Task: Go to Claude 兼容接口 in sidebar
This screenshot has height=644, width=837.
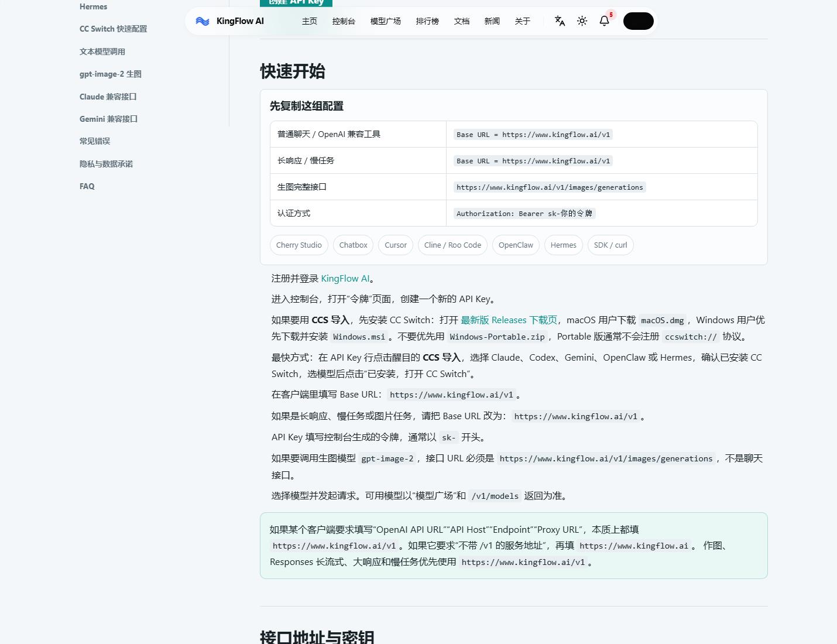Action: (108, 97)
